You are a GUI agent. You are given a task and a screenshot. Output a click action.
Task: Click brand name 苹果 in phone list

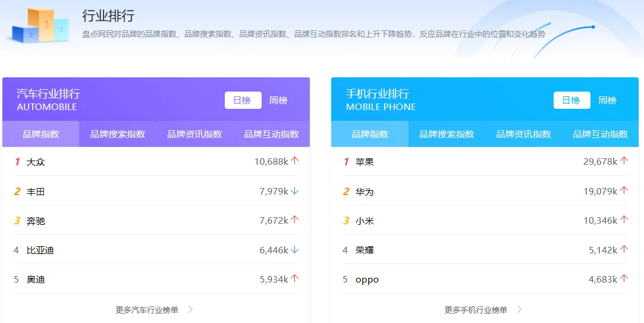point(365,162)
